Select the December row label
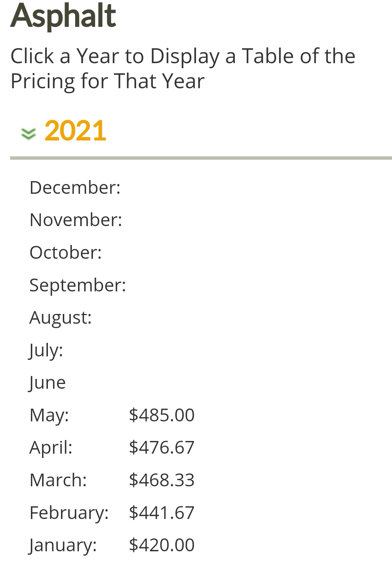392x564 pixels. (75, 188)
